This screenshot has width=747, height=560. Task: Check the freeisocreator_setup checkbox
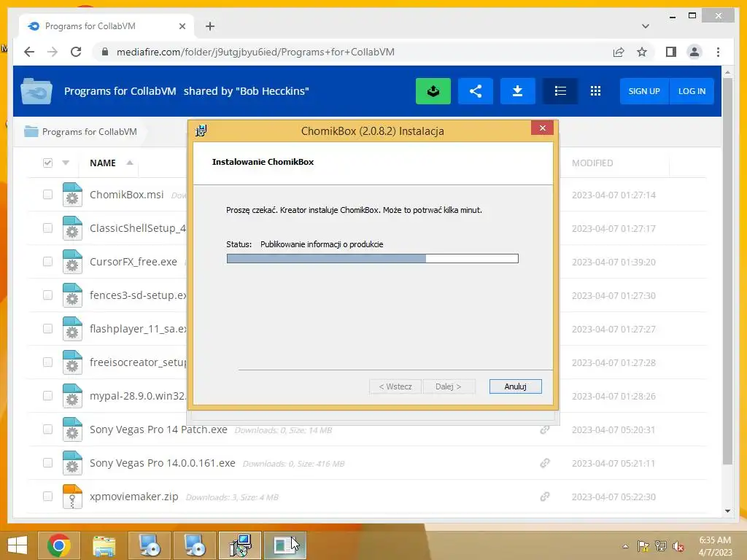coord(47,362)
